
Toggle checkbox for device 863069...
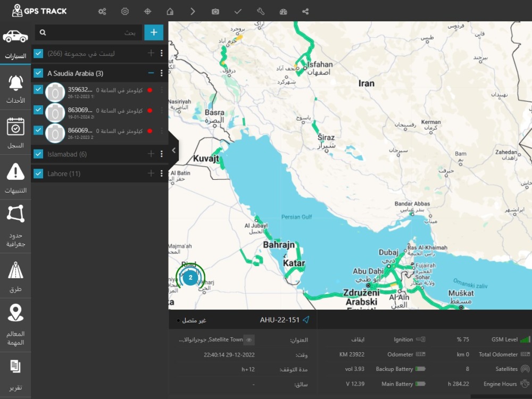(x=38, y=110)
